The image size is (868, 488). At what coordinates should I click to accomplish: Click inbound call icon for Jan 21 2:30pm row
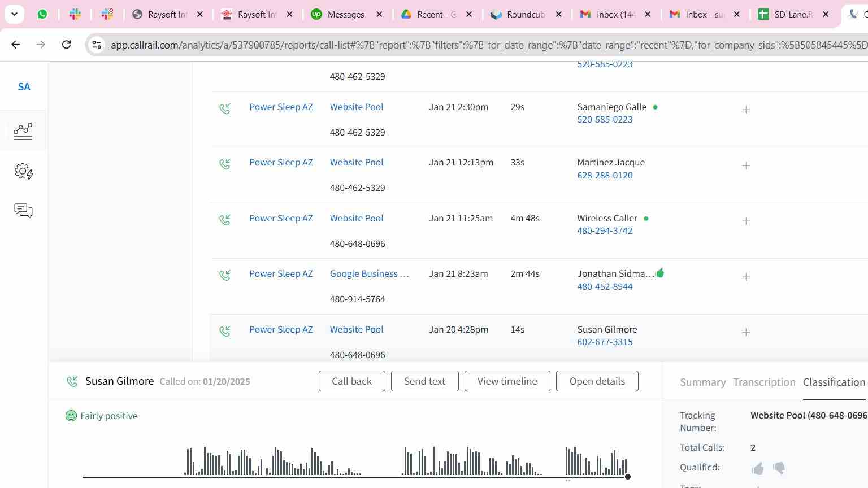pos(225,108)
